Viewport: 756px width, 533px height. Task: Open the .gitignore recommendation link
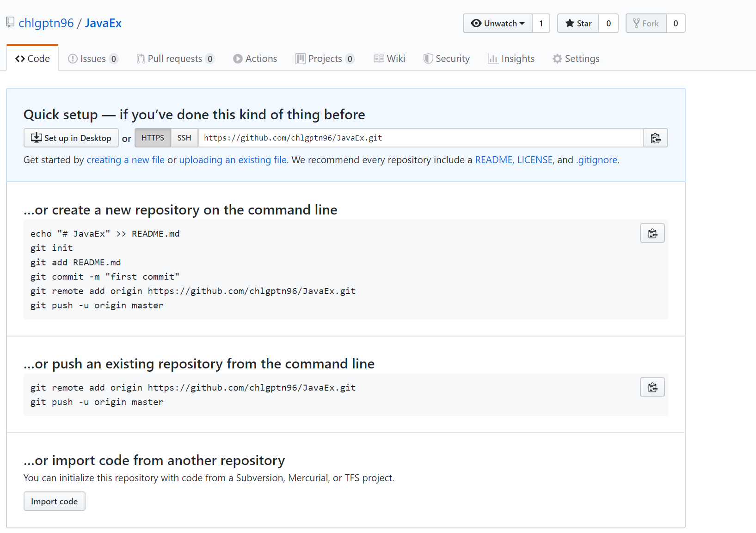click(596, 160)
